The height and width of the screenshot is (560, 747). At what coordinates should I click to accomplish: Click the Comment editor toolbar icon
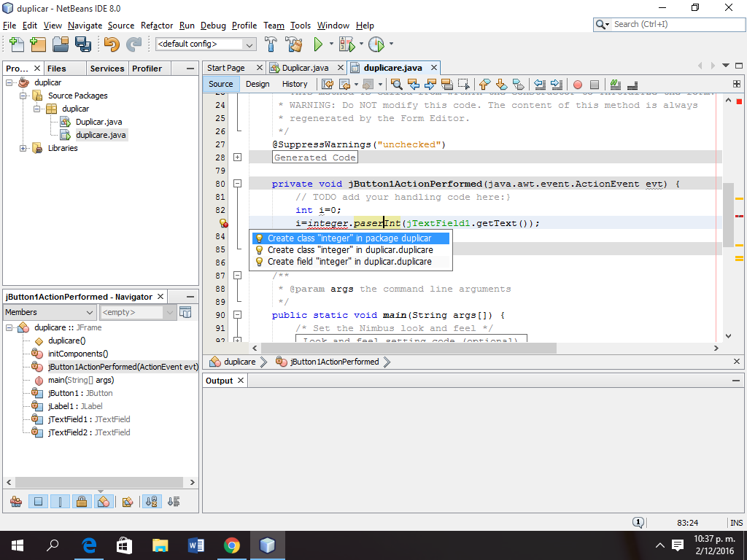pyautogui.click(x=616, y=85)
